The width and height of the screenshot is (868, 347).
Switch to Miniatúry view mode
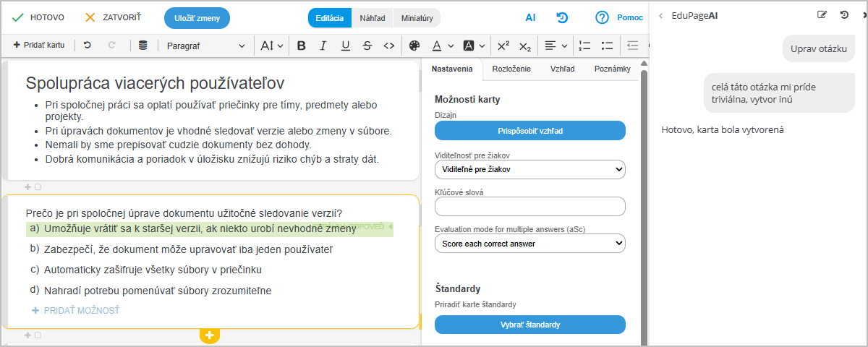coord(417,17)
